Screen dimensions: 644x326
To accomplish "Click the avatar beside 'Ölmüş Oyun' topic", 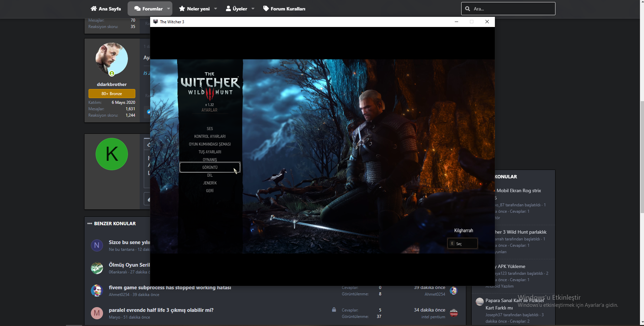I will coord(97,268).
